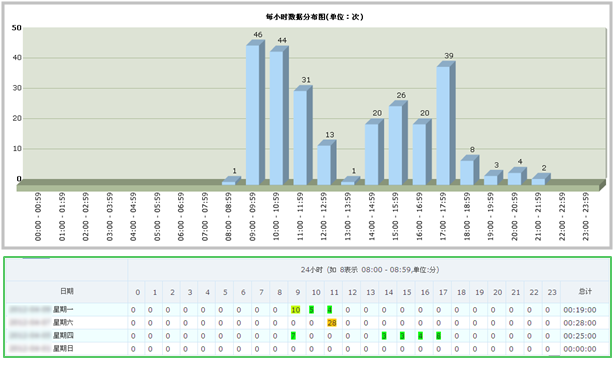Click green cell 5 in the 星期一 row
615x365 pixels.
311,310
